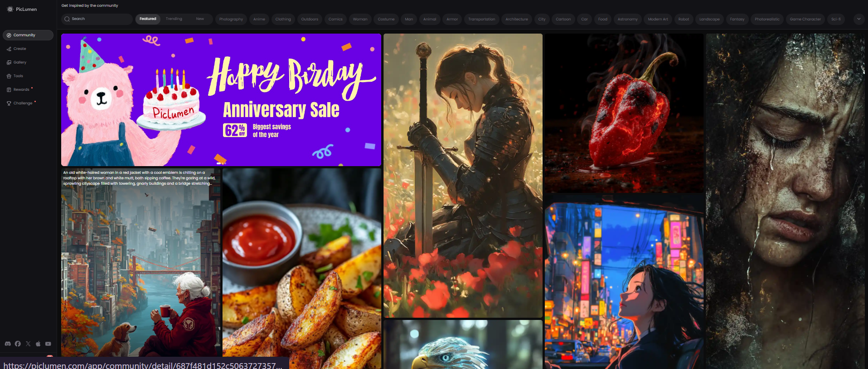Filter by Man category
The height and width of the screenshot is (369, 868).
click(x=409, y=19)
